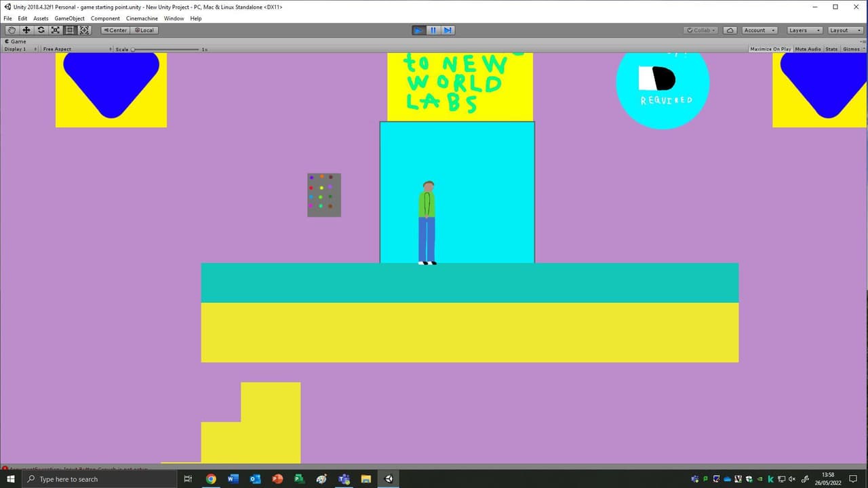This screenshot has height=488, width=868.
Task: Open the Free Aspect dropdown
Action: pos(76,49)
